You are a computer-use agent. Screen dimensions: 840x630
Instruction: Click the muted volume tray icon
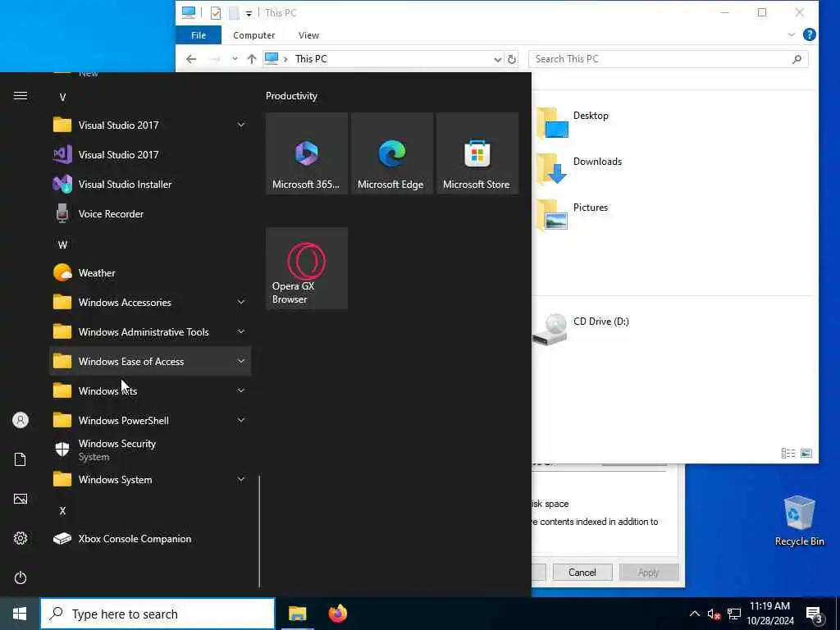[x=714, y=614]
